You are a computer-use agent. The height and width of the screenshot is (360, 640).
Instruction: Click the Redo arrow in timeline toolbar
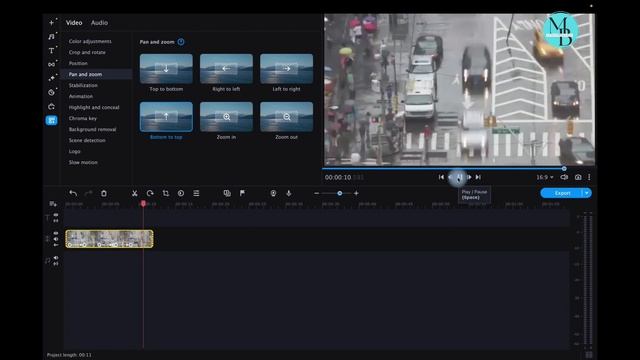coord(89,193)
